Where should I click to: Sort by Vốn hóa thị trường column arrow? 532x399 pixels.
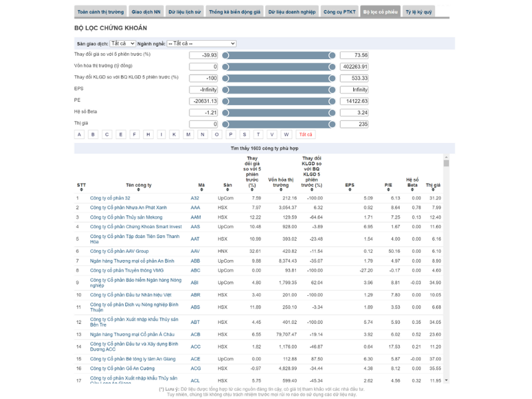click(x=281, y=190)
